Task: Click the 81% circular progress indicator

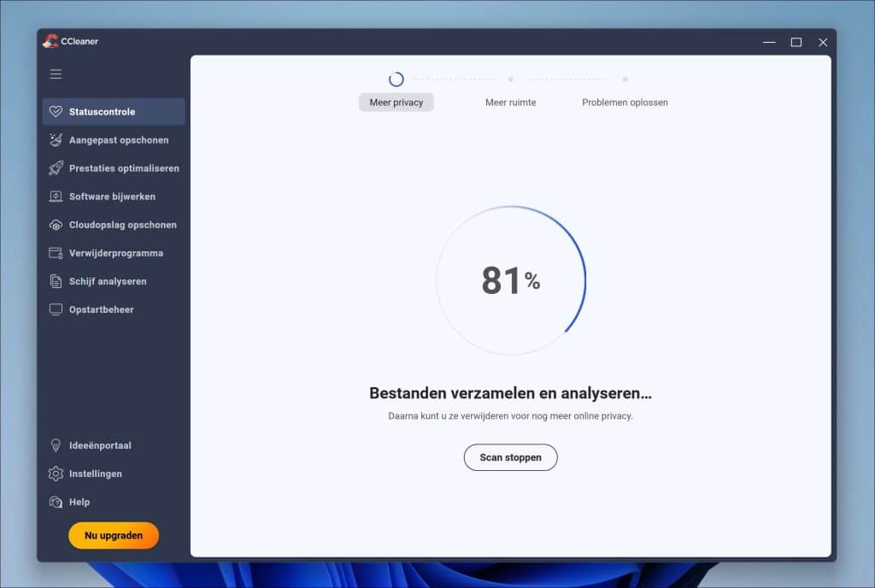Action: tap(511, 280)
